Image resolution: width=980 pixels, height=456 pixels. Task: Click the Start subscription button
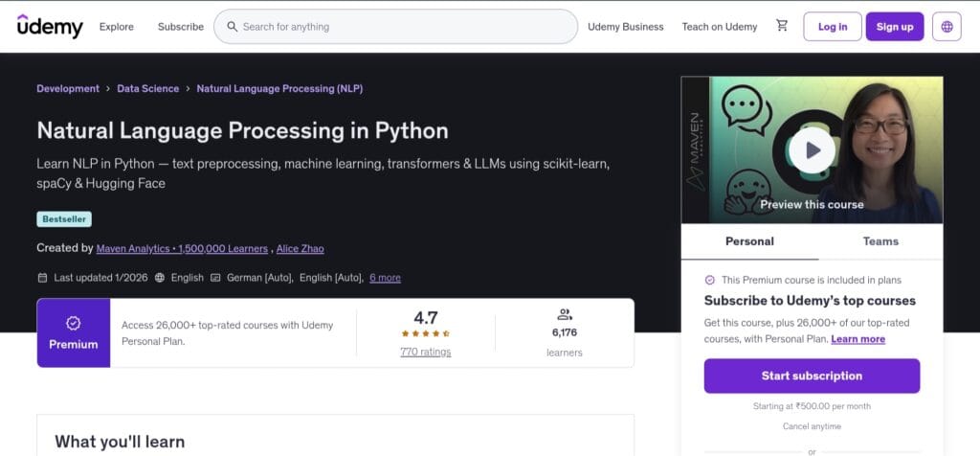[812, 376]
